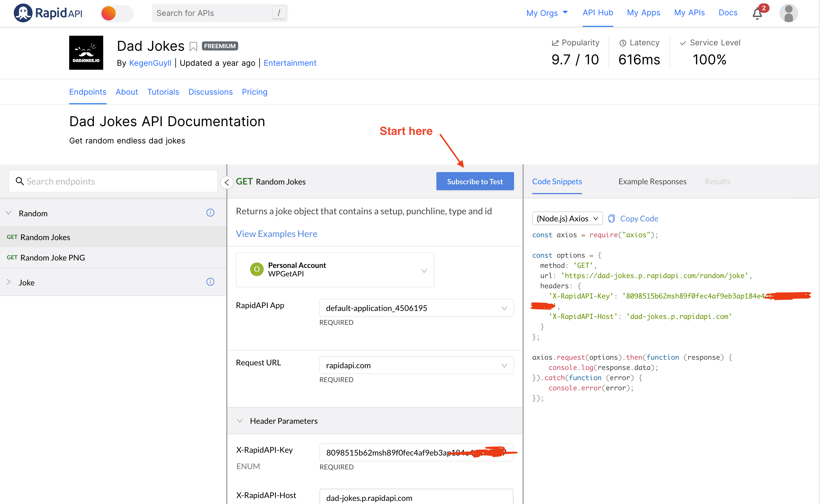Open KegenGuyll's author profile
Screen dimensions: 820x504
pyautogui.click(x=150, y=63)
